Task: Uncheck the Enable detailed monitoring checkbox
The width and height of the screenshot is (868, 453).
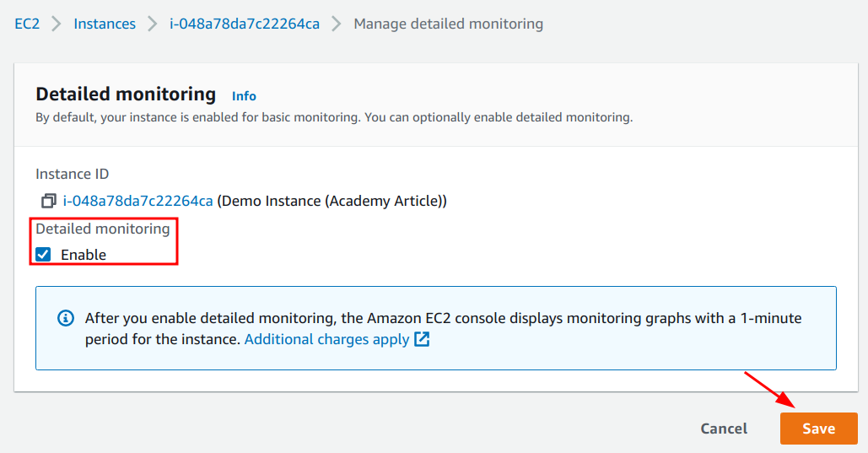Action: click(x=43, y=254)
